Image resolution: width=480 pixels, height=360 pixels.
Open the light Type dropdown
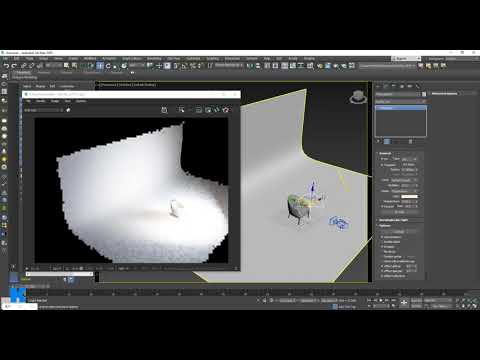409,159
